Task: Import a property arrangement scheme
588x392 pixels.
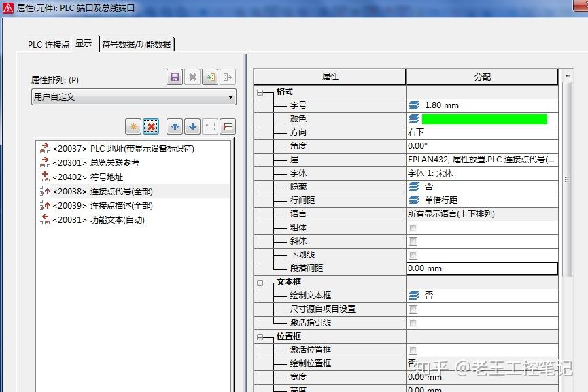Action: point(209,77)
